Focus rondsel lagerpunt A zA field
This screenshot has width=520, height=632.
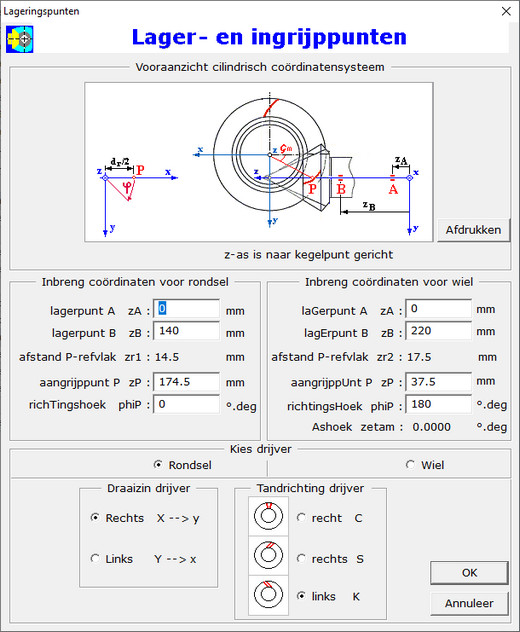pyautogui.click(x=187, y=309)
